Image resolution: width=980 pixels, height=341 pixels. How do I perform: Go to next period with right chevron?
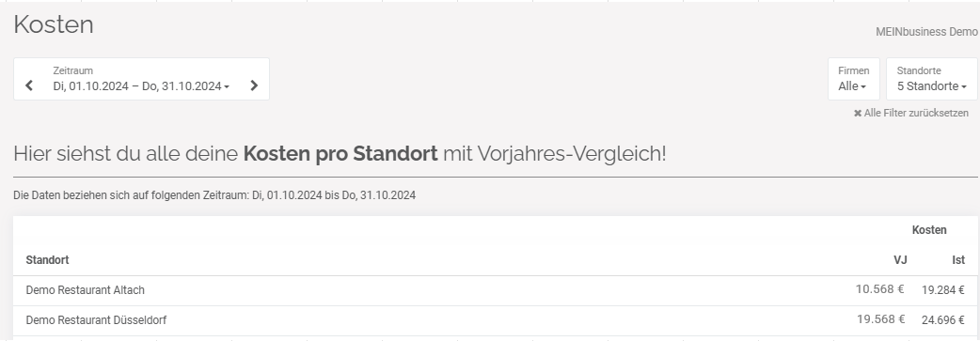(x=254, y=85)
